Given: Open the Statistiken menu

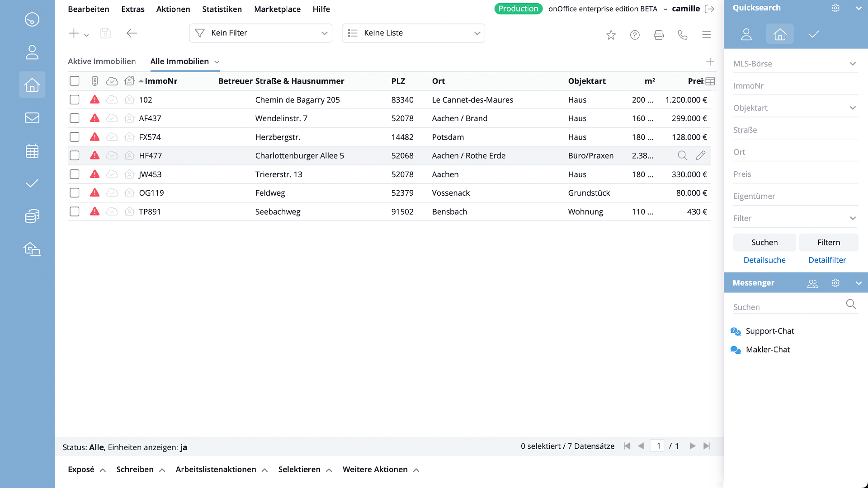Looking at the screenshot, I should [222, 9].
